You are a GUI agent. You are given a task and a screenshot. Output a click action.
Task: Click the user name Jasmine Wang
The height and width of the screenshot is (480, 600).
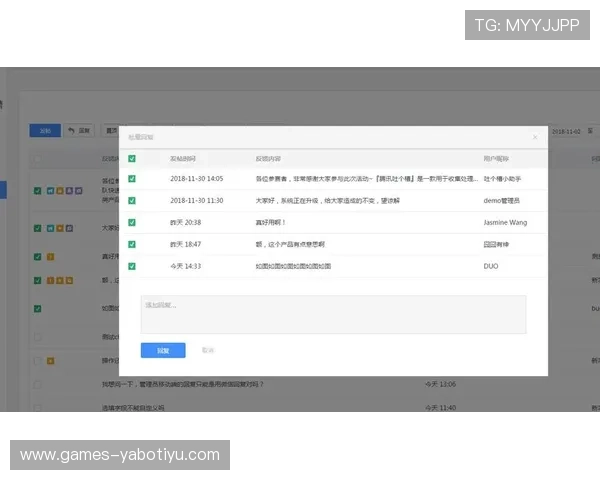click(x=505, y=222)
